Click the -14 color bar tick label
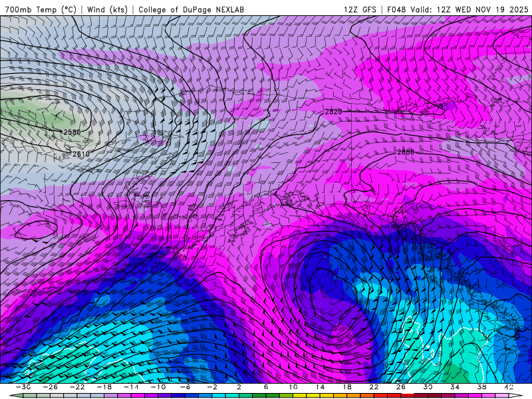 point(131,387)
